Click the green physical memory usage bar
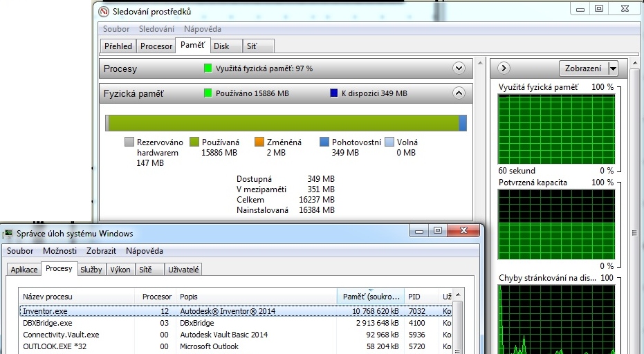 tap(284, 123)
